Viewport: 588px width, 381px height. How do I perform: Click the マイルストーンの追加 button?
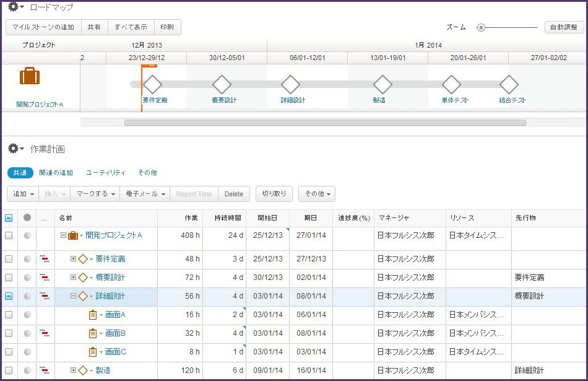coord(43,27)
